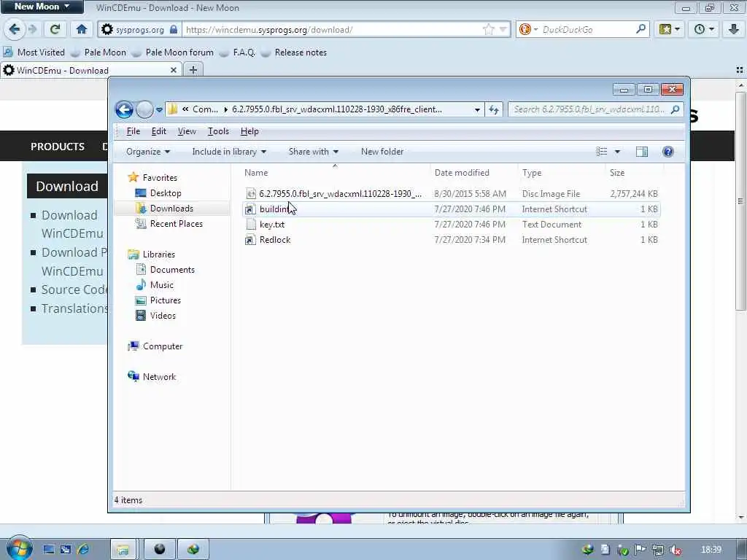747x560 pixels.
Task: Select Computer in navigation pane
Action: click(x=162, y=346)
